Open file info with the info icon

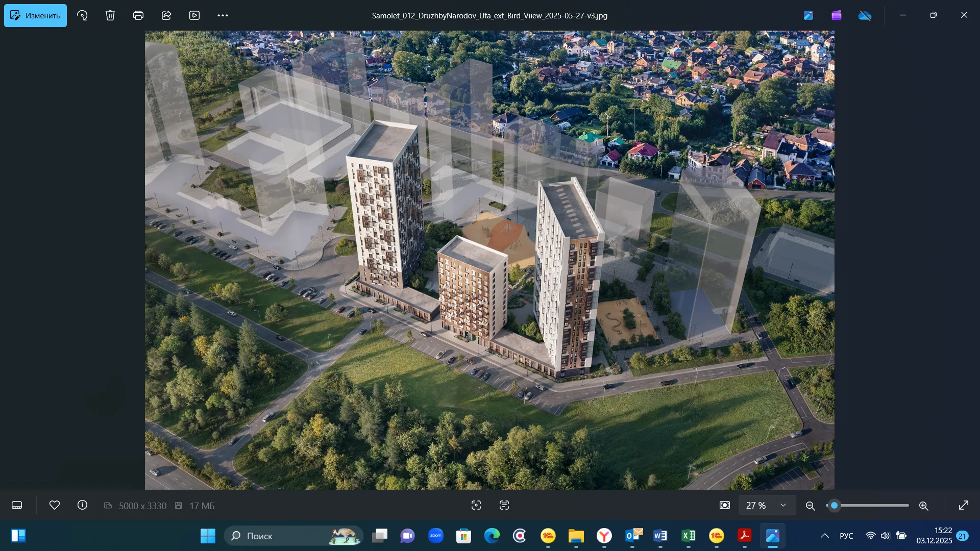(82, 505)
